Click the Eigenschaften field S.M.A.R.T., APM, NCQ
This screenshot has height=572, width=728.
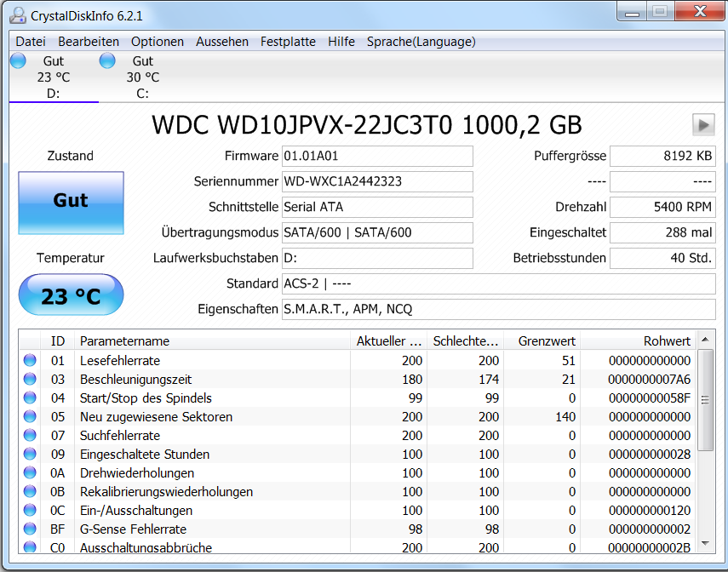499,309
